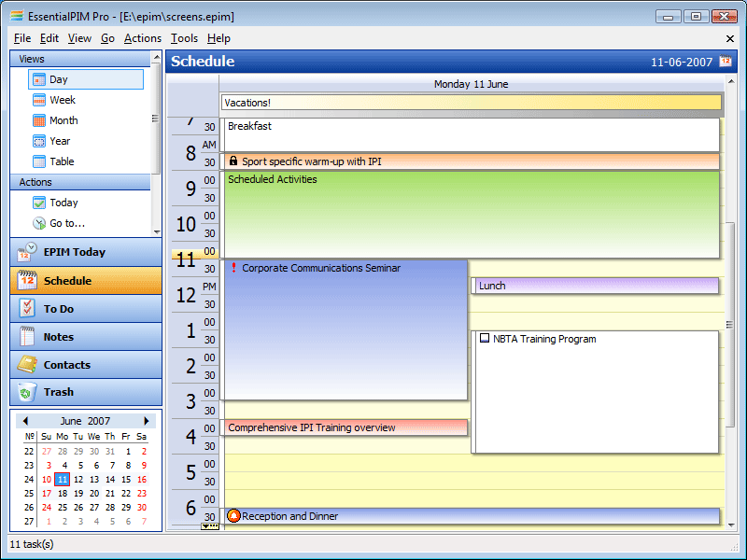Go to next month in mini calendar
The height and width of the screenshot is (560, 747).
(x=147, y=421)
